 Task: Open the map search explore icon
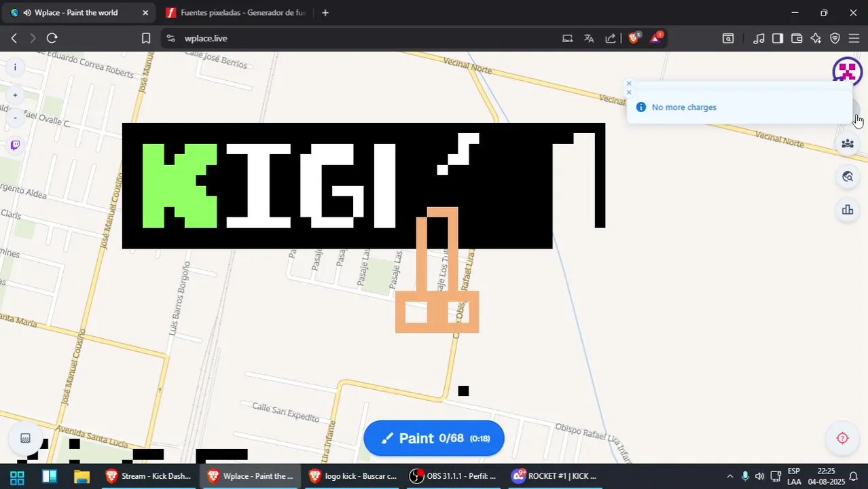[847, 177]
